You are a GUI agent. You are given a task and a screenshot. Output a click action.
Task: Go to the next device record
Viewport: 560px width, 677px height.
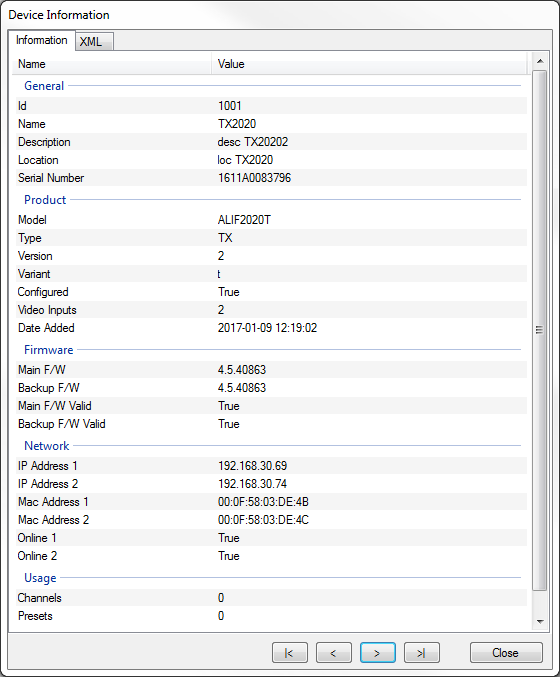click(x=377, y=652)
